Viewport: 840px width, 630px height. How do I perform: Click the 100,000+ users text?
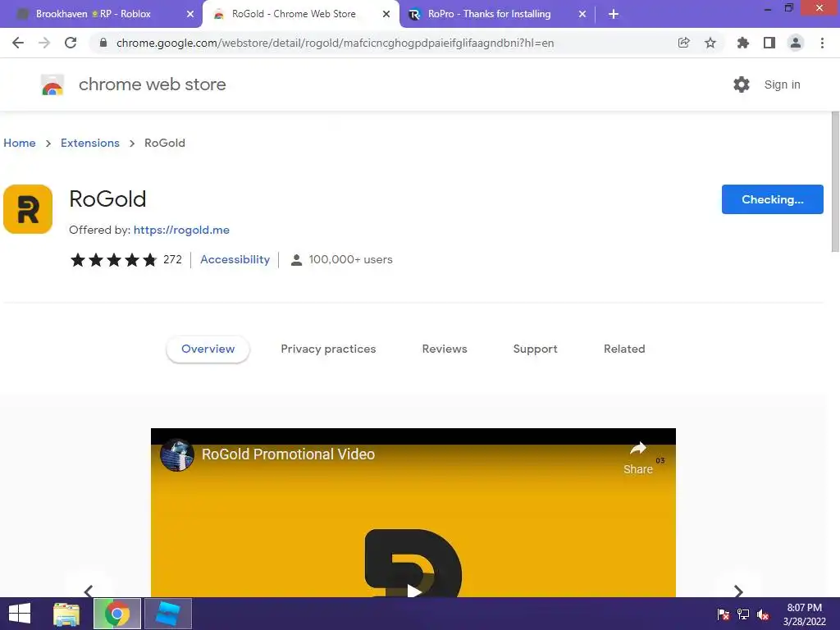(350, 259)
